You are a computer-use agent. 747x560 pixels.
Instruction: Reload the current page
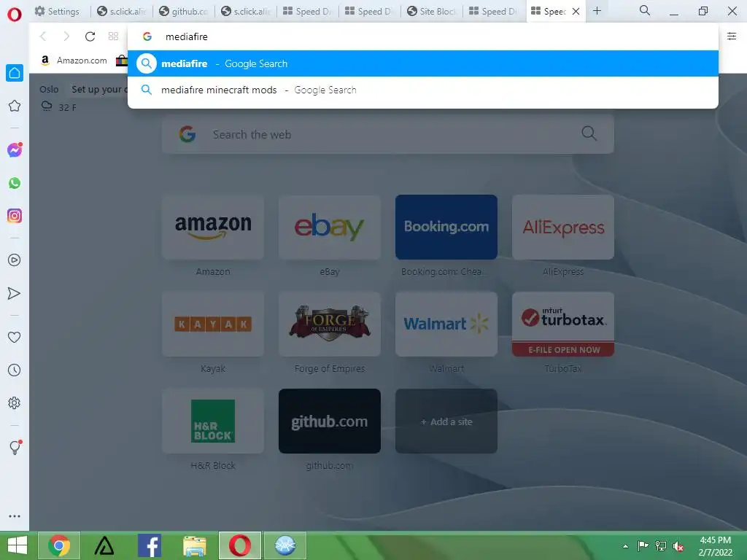(x=90, y=36)
